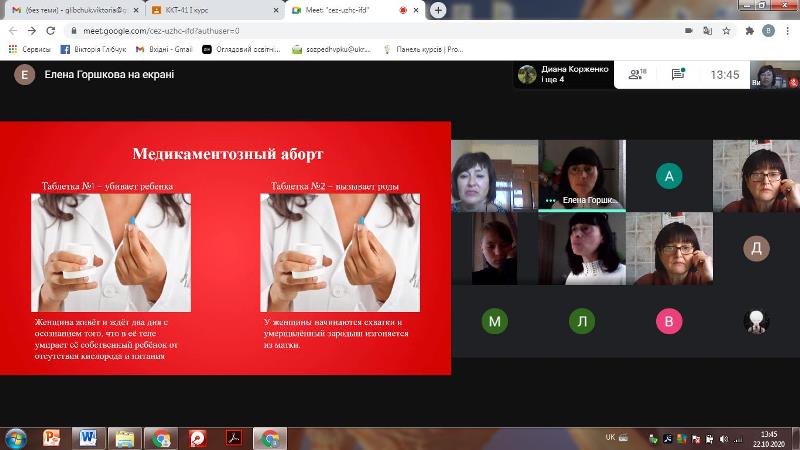Expand the Диана Корженко participants preview
Screen dimensions: 800x450
[x=564, y=74]
